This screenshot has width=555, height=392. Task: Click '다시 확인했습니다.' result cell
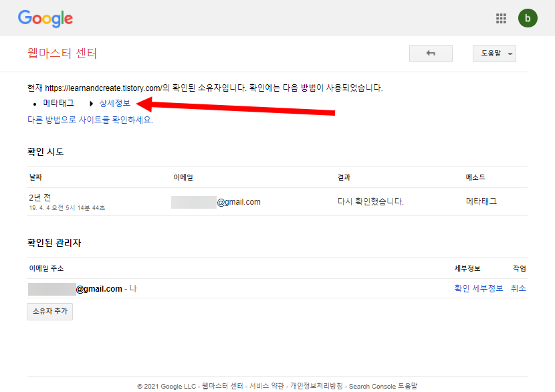[x=370, y=201]
